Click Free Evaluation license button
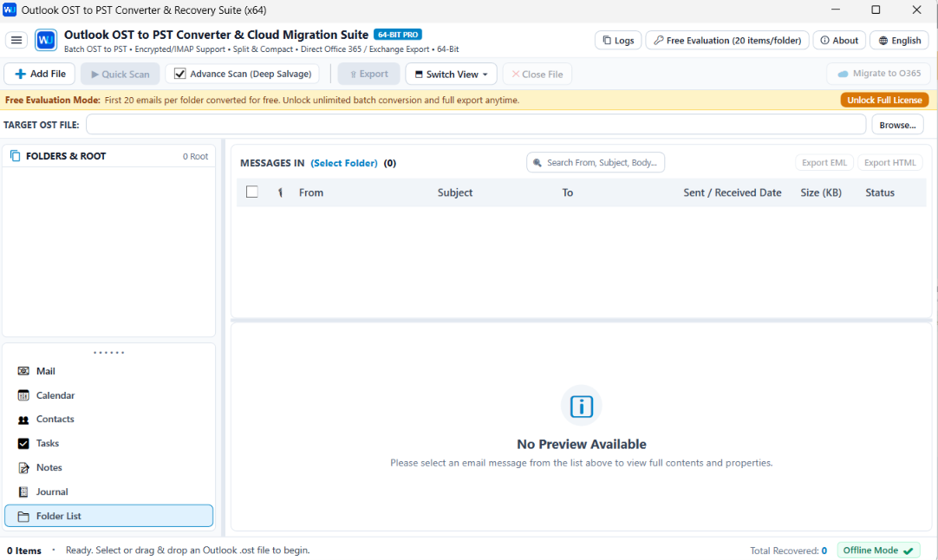 (726, 40)
